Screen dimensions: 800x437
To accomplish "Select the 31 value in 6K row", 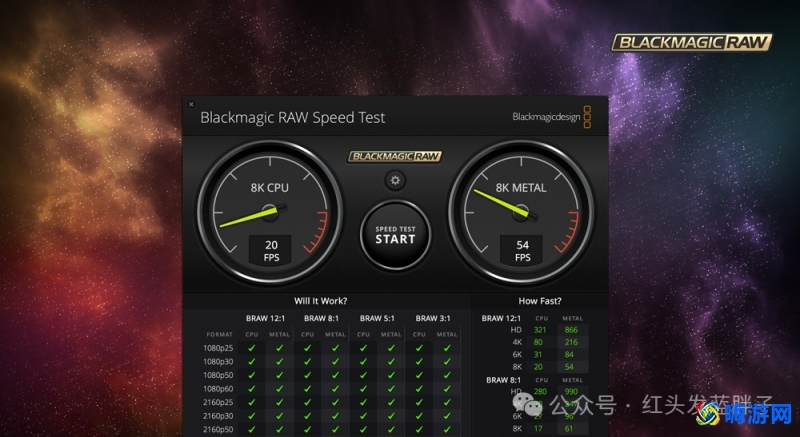I will pyautogui.click(x=538, y=354).
